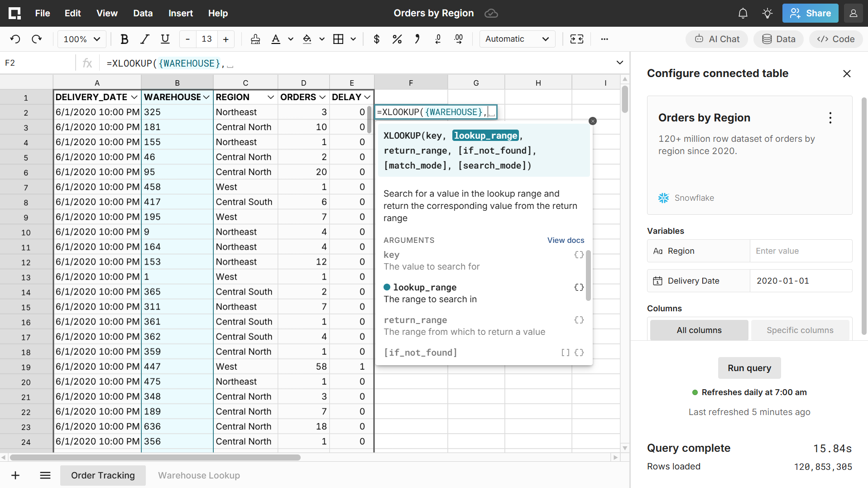Select Specific columns option
Screen dimensions: 868x488
coord(800,330)
